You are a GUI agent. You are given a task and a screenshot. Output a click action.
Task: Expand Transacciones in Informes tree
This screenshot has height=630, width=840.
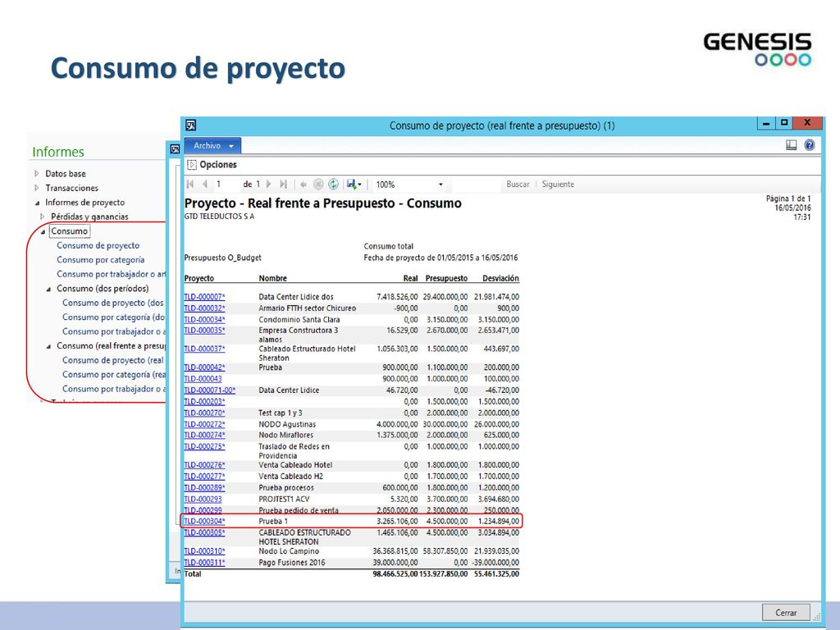pyautogui.click(x=36, y=188)
